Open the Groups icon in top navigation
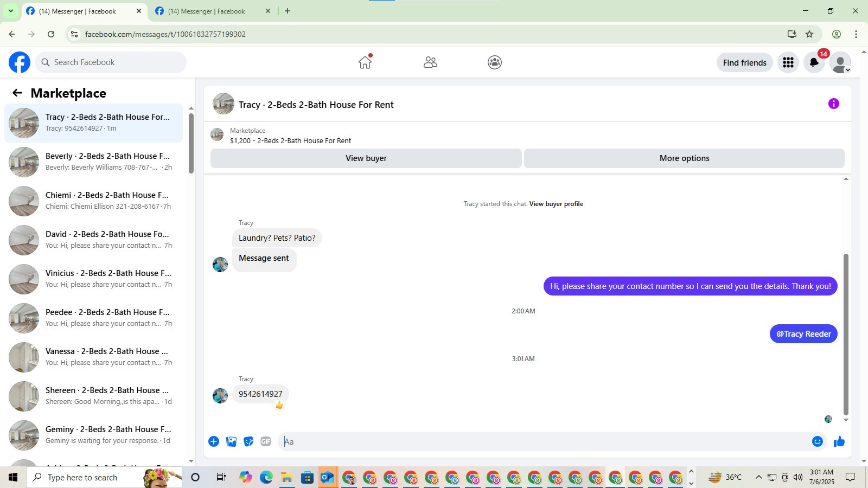 click(x=495, y=62)
